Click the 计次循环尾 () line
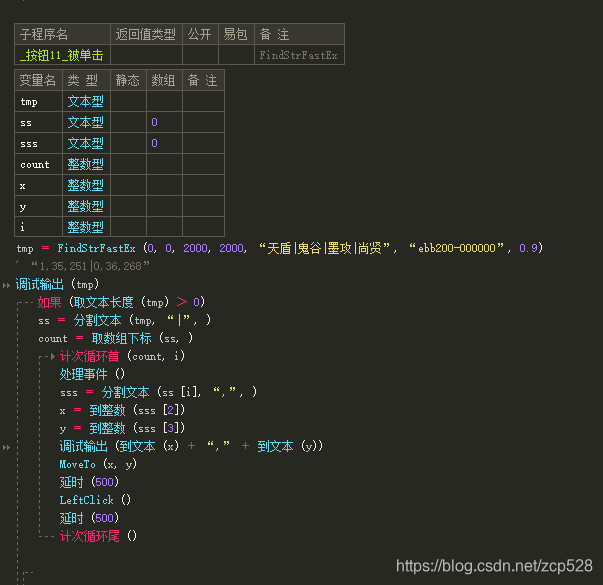The width and height of the screenshot is (603, 585). click(98, 536)
